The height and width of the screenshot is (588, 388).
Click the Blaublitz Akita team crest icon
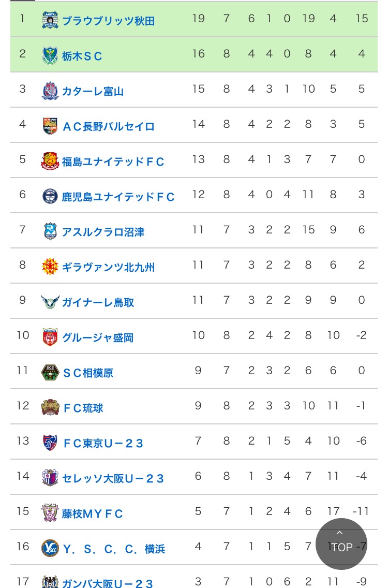pos(50,20)
